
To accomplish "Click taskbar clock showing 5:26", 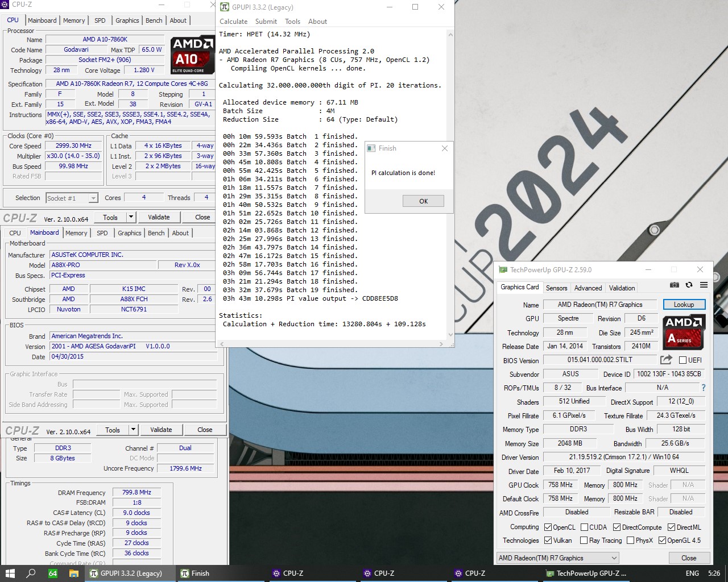I will [714, 573].
